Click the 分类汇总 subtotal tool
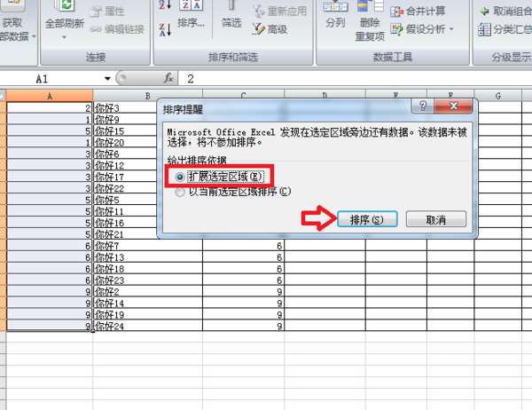The width and height of the screenshot is (532, 410). (x=505, y=29)
